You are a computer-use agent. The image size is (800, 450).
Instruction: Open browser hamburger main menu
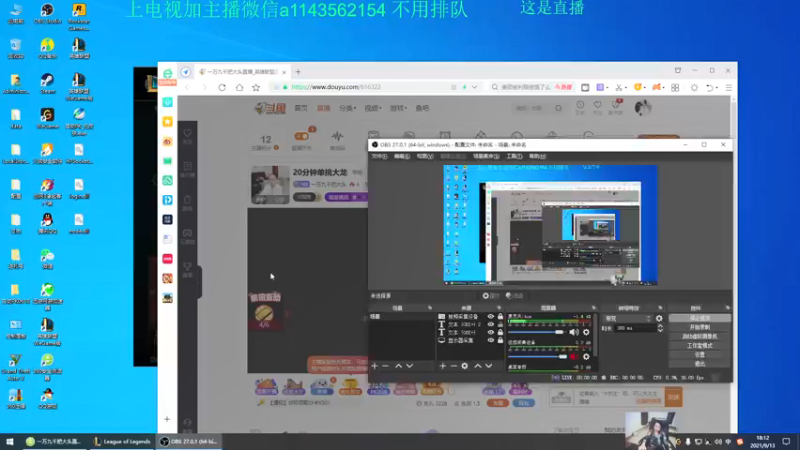click(729, 87)
